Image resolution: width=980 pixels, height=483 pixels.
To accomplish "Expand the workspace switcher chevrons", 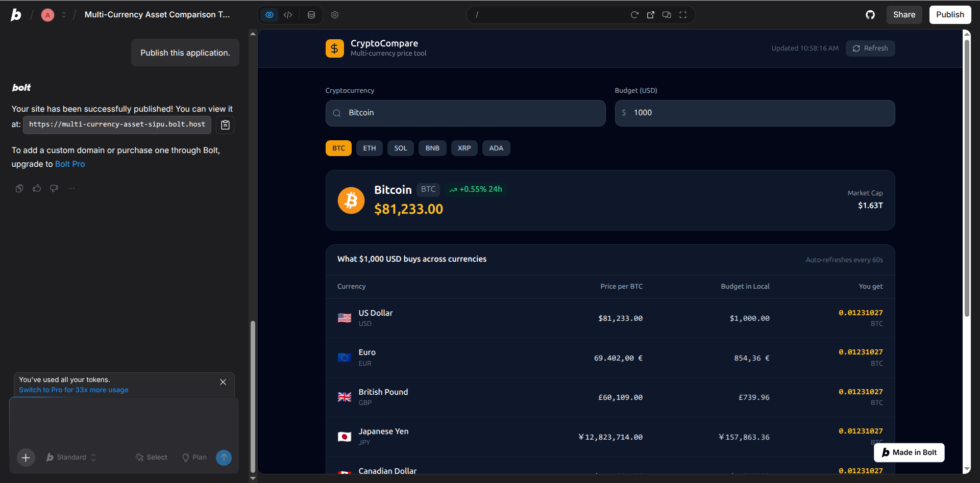I will [64, 15].
